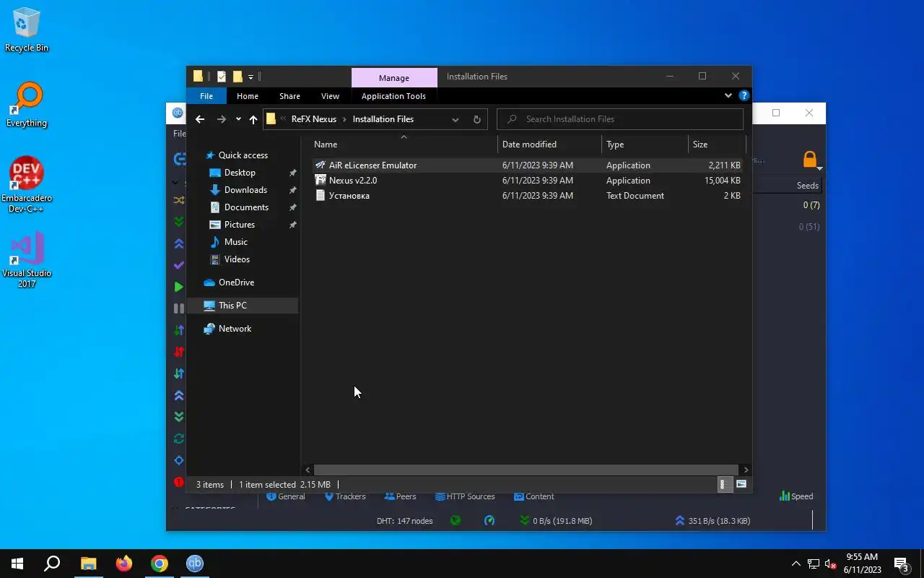Open the File tab in Explorer ribbon
This screenshot has height=578, width=924.
pos(206,96)
